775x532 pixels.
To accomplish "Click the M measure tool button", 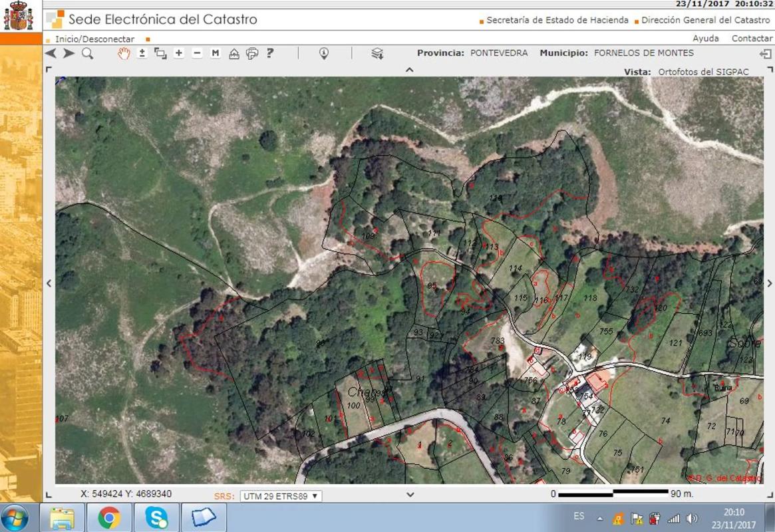I will coord(216,53).
